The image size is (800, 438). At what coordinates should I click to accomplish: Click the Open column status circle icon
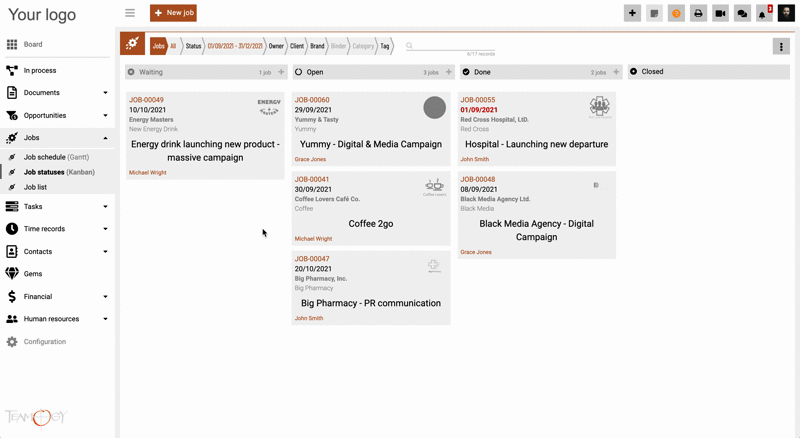tap(298, 72)
